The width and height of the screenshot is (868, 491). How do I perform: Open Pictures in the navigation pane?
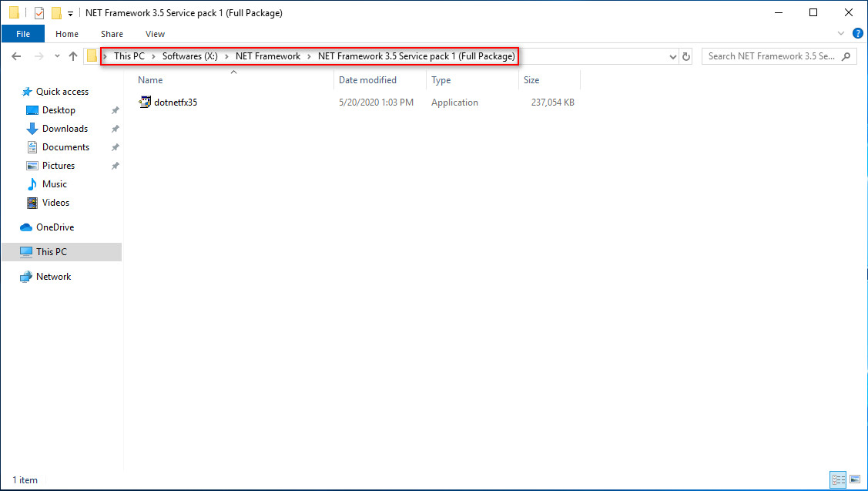(58, 166)
